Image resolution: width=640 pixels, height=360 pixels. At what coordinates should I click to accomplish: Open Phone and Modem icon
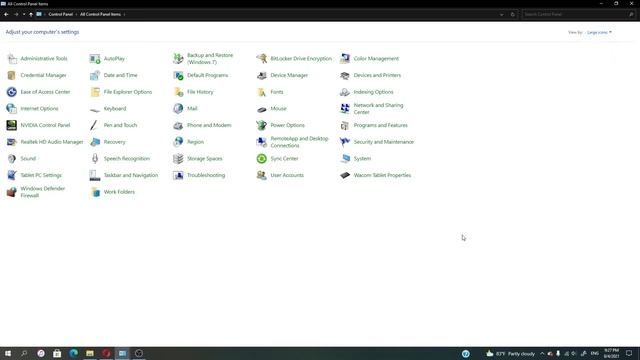pos(178,125)
